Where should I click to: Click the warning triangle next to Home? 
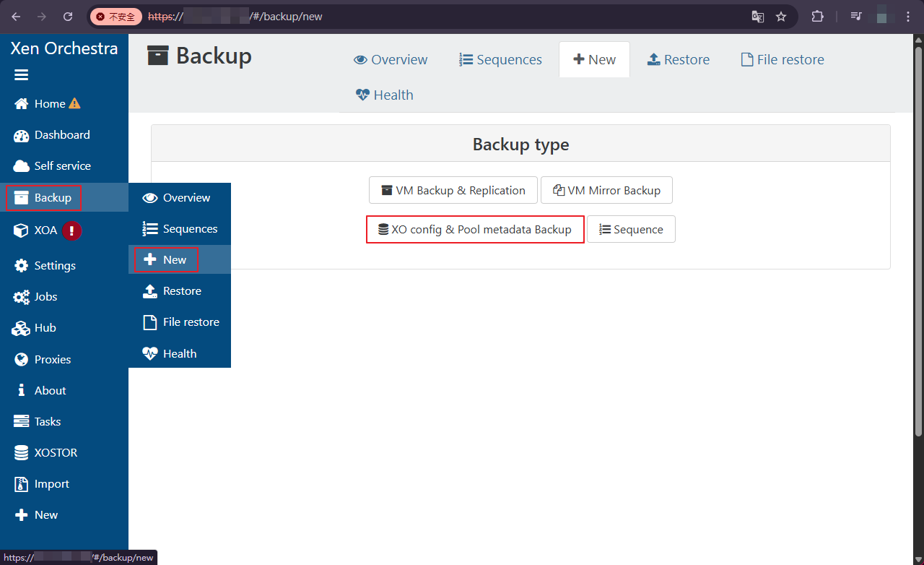74,103
